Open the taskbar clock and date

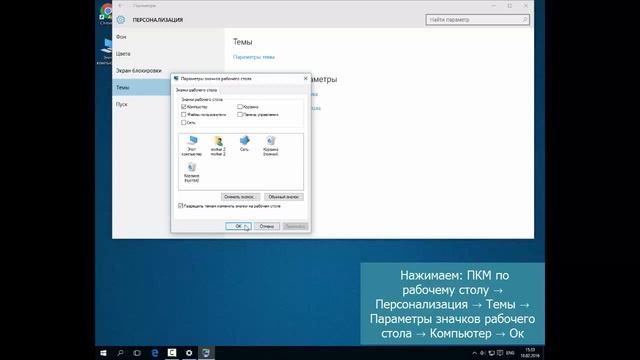tap(530, 353)
